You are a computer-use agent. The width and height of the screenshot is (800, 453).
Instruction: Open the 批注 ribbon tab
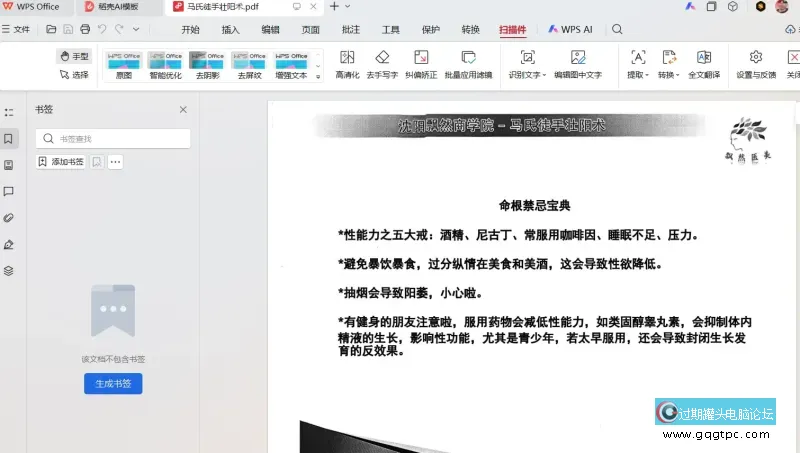[x=351, y=30]
